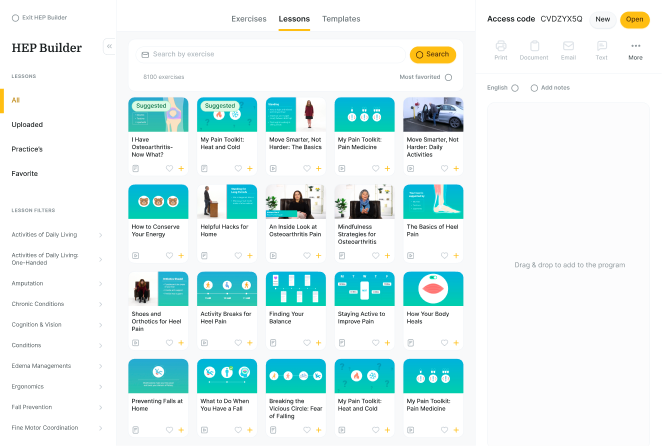662x446 pixels.
Task: Toggle the Add notes option
Action: pyautogui.click(x=534, y=88)
